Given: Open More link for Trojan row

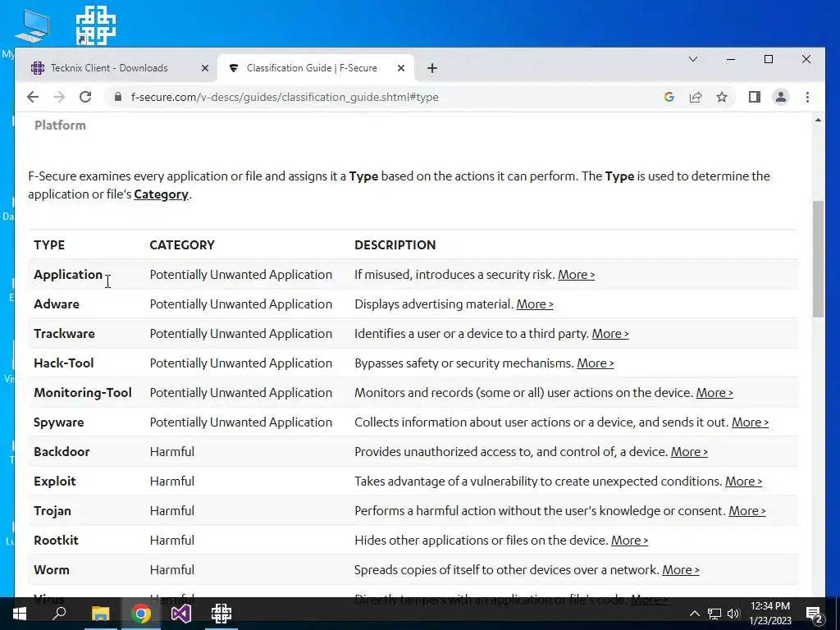Looking at the screenshot, I should tap(746, 510).
